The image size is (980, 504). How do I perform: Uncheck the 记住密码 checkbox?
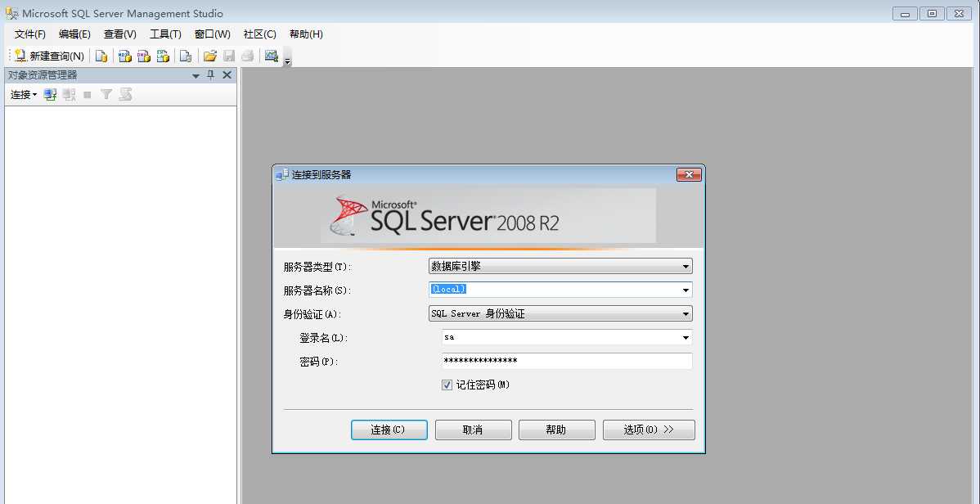[x=447, y=385]
